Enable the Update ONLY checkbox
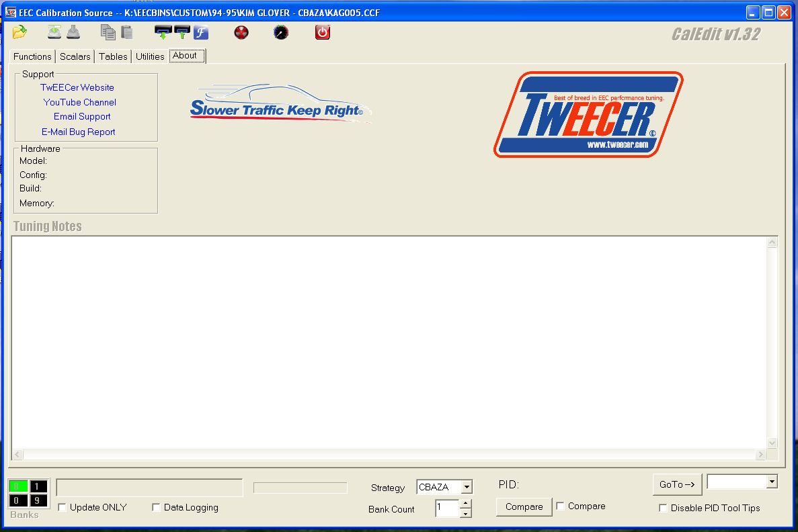This screenshot has width=798, height=532. [63, 507]
